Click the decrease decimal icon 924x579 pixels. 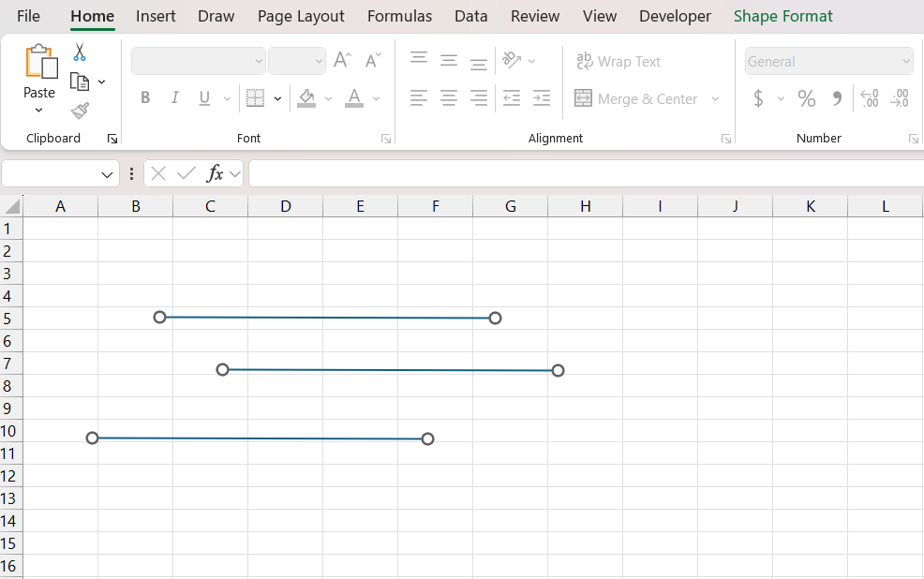(900, 98)
